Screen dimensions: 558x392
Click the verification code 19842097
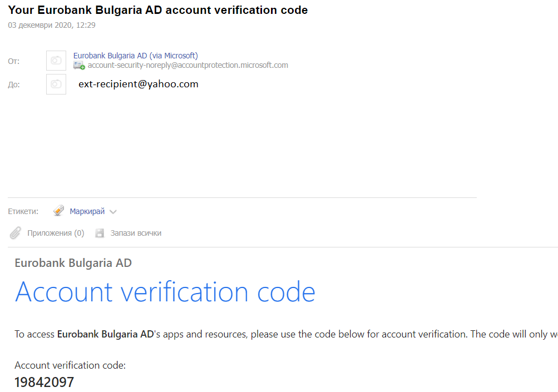(x=44, y=382)
